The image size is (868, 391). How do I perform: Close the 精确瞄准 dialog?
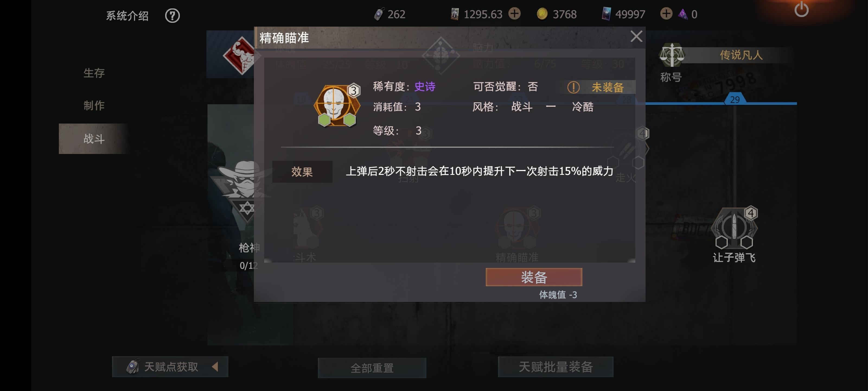tap(636, 36)
